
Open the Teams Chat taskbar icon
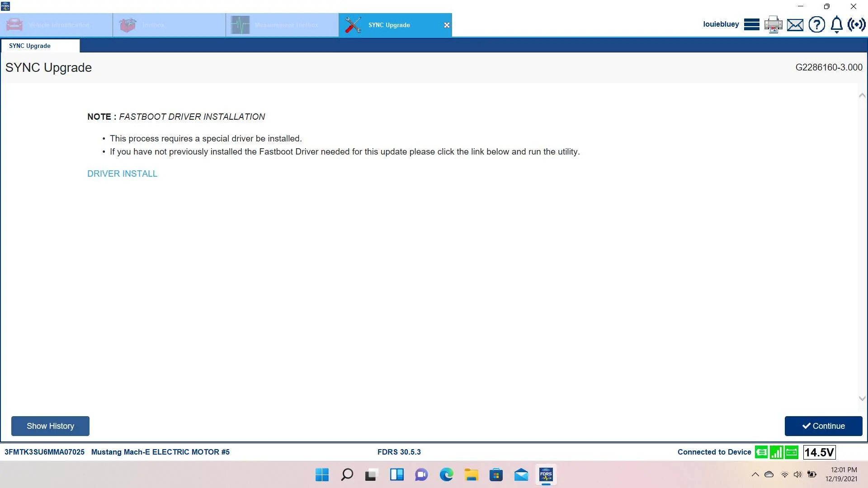(x=421, y=475)
